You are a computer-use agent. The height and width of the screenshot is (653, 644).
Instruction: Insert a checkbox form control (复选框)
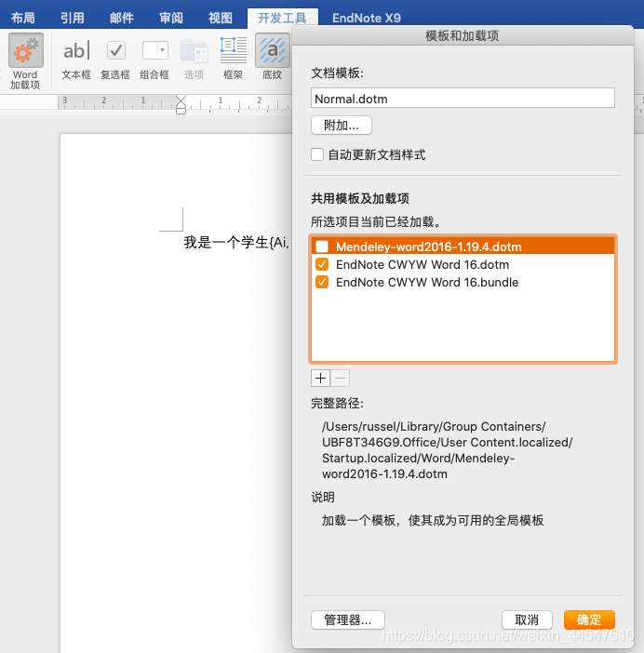(115, 51)
